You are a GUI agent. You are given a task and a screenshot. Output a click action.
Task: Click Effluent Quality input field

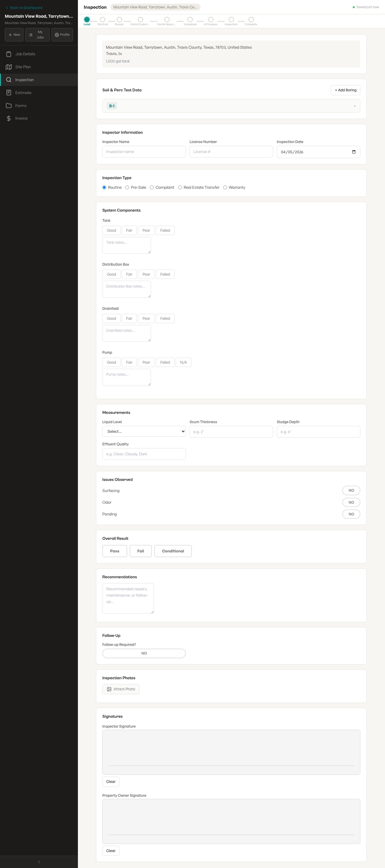click(144, 454)
